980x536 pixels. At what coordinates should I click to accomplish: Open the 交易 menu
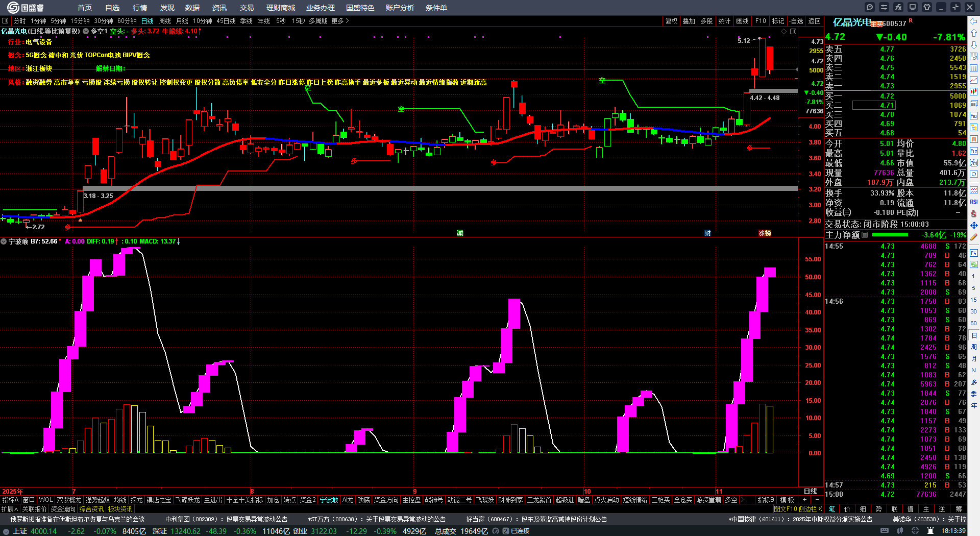[x=247, y=8]
